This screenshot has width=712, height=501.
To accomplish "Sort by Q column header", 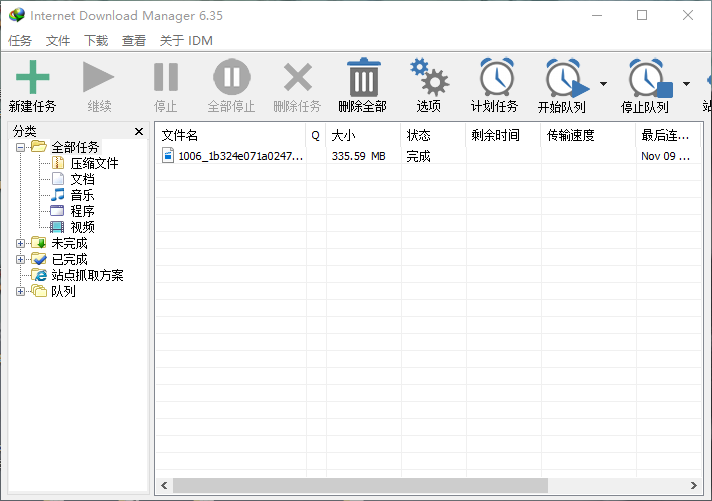I will 316,135.
